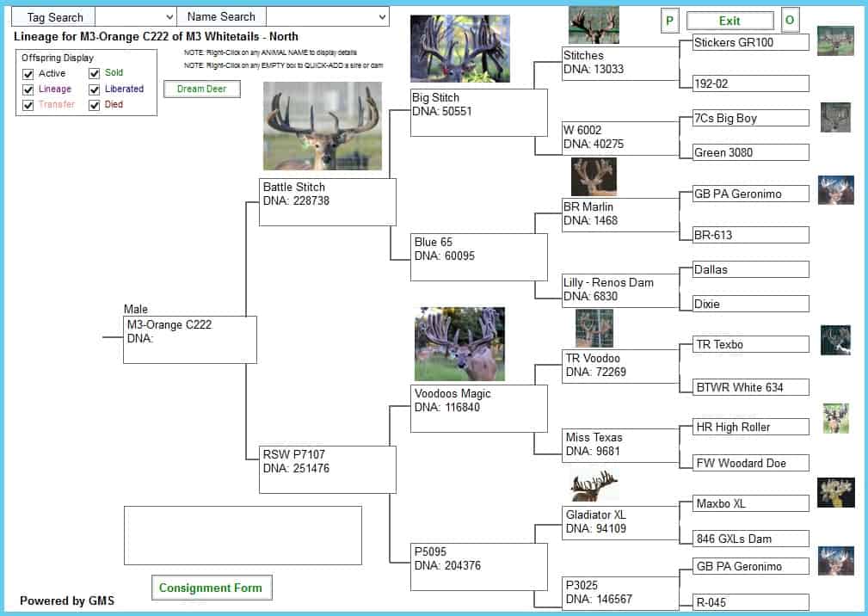The image size is (868, 616).
Task: Select RSW P7107 in the lineage tree
Action: (327, 469)
